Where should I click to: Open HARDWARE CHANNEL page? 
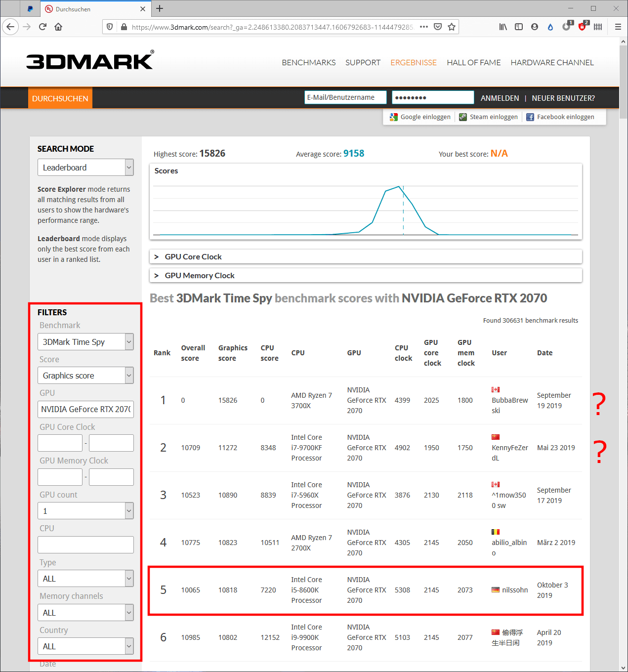click(552, 63)
